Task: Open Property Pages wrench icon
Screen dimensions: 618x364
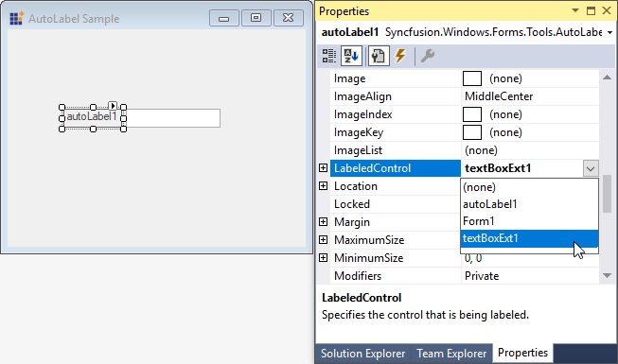Action: coord(427,56)
